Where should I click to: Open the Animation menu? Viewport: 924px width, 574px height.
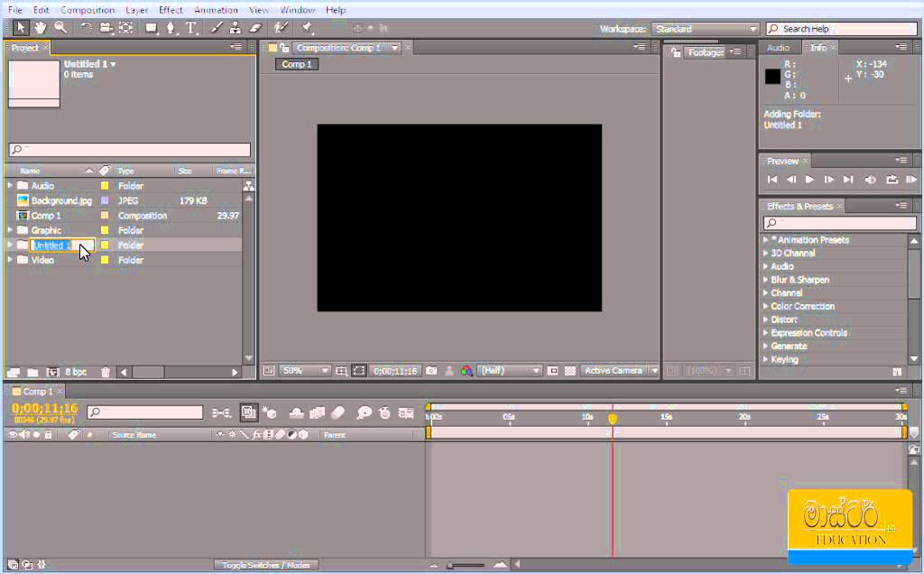point(216,10)
